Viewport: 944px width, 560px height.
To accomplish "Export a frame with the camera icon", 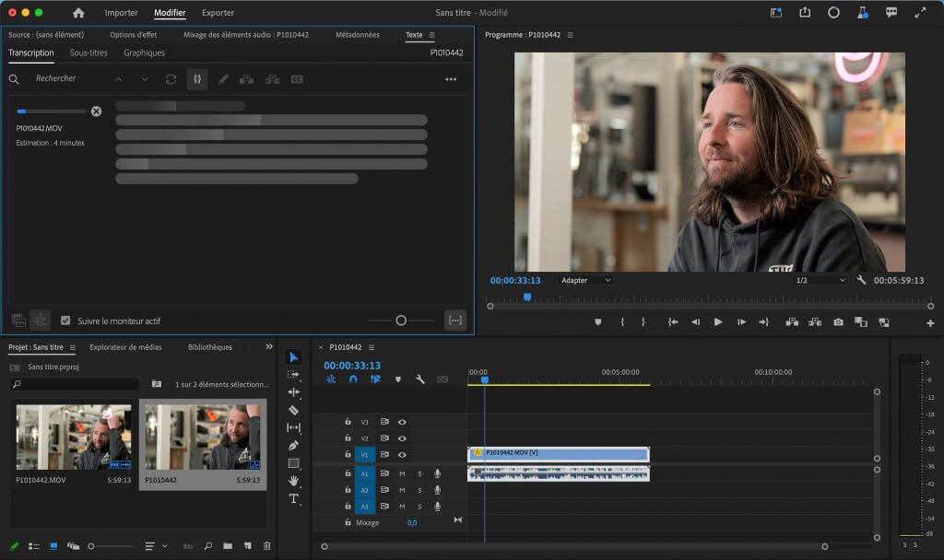I will point(838,323).
